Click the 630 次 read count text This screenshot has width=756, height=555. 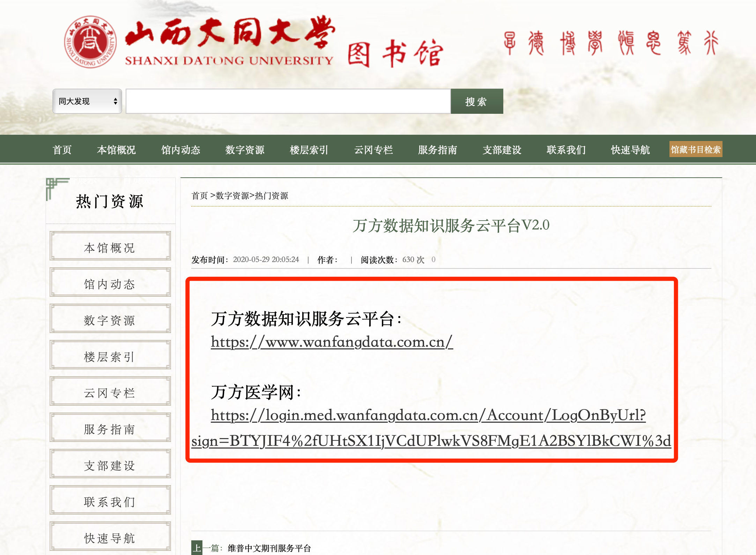[413, 260]
